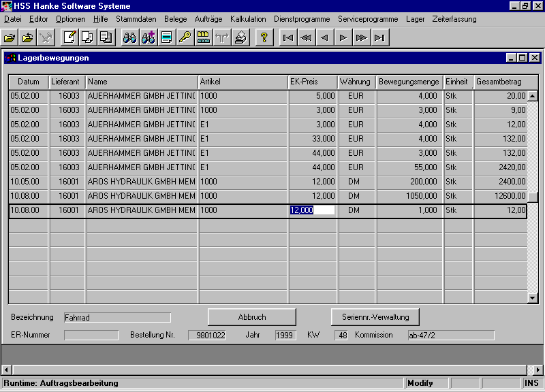Screen dimensions: 545x392
Task: Open the Kalkulation menu
Action: (248, 19)
